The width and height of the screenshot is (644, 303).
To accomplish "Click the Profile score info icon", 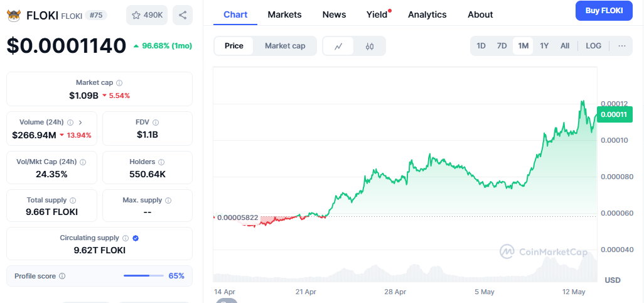I will click(x=62, y=276).
